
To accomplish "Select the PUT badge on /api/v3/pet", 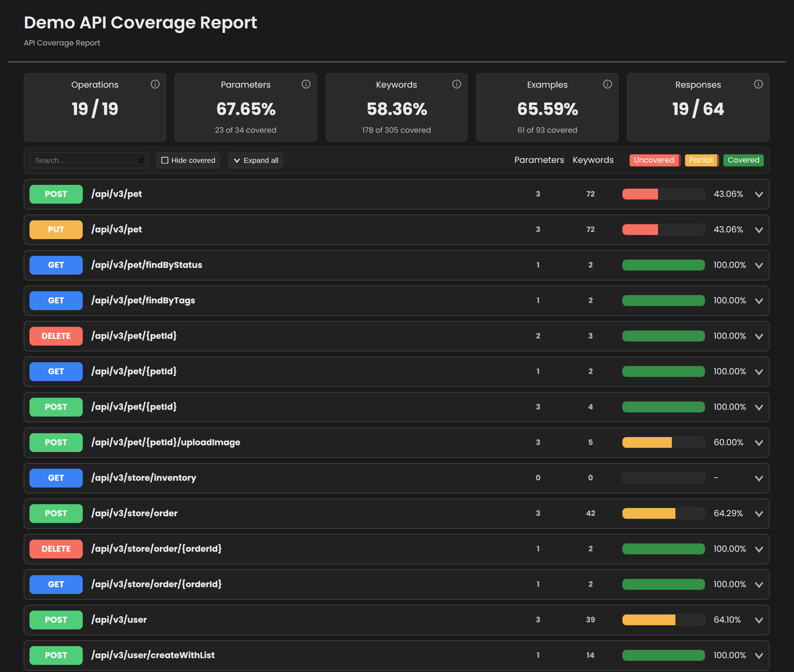I will tap(56, 229).
